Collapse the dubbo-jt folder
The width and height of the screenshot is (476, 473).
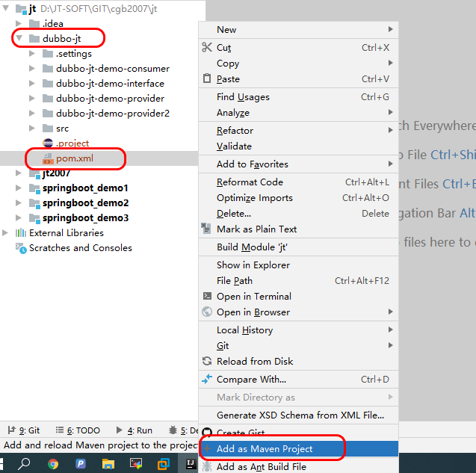pos(19,38)
